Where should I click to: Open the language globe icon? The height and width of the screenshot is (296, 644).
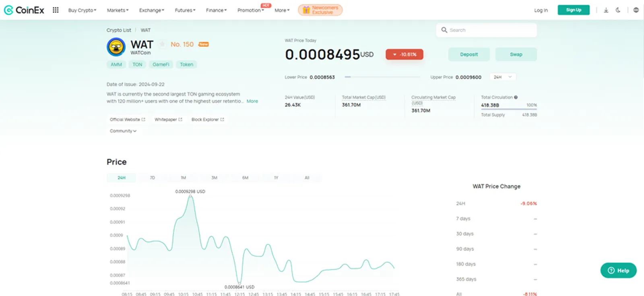pos(636,10)
